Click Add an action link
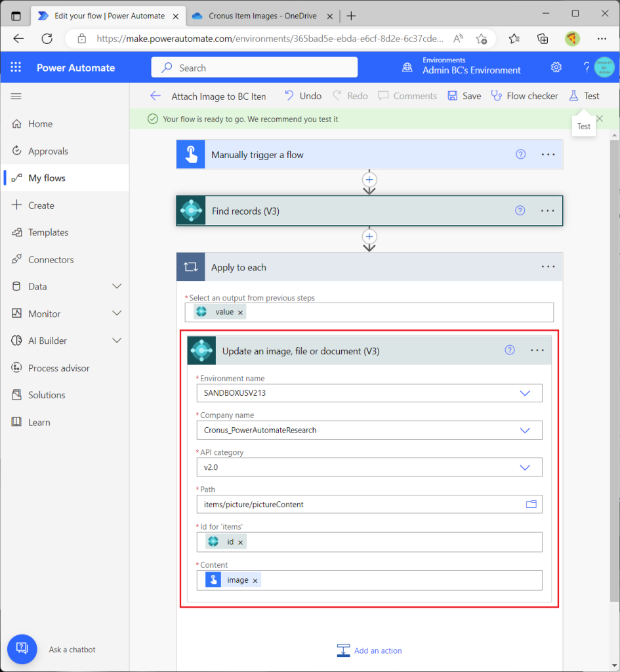This screenshot has width=620, height=672. [369, 650]
